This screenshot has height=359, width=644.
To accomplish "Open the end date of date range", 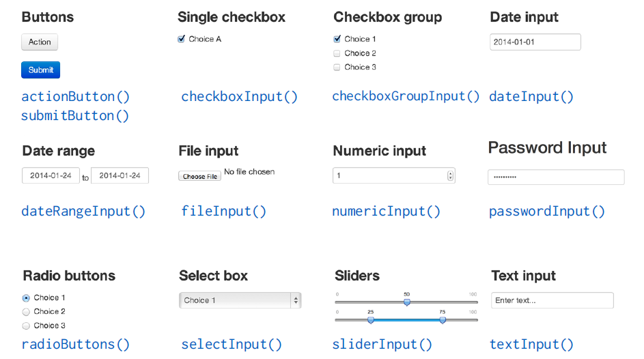I will tap(120, 175).
